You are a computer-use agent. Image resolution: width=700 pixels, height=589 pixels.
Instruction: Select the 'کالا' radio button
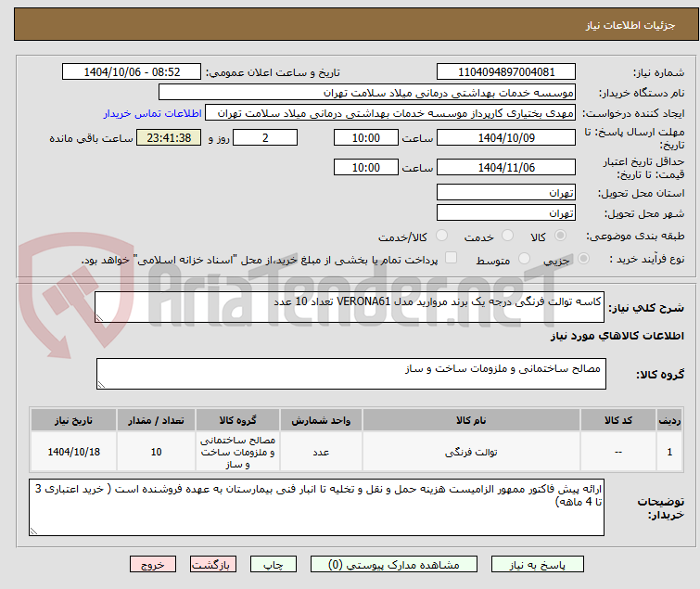point(560,236)
